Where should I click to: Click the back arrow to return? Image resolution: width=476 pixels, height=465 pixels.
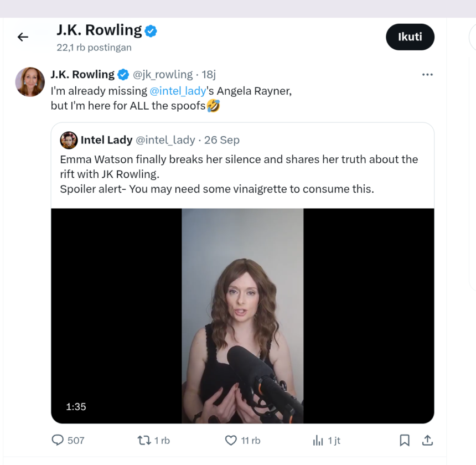coord(22,37)
